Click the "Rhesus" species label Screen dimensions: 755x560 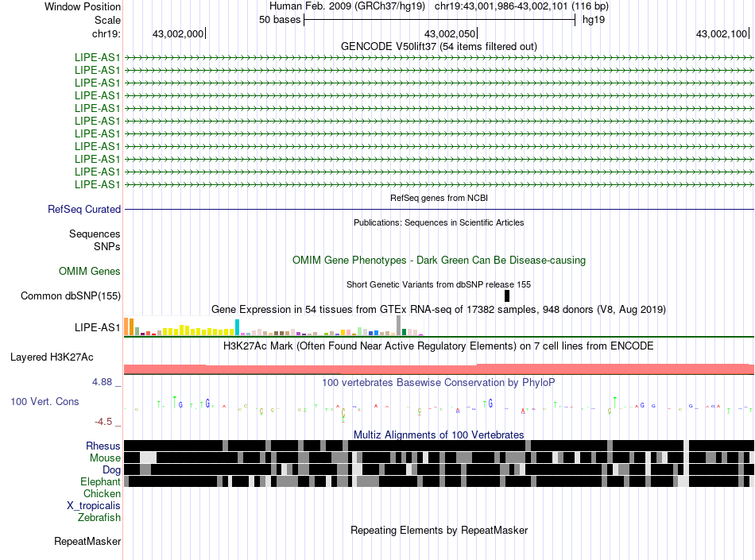click(x=103, y=446)
